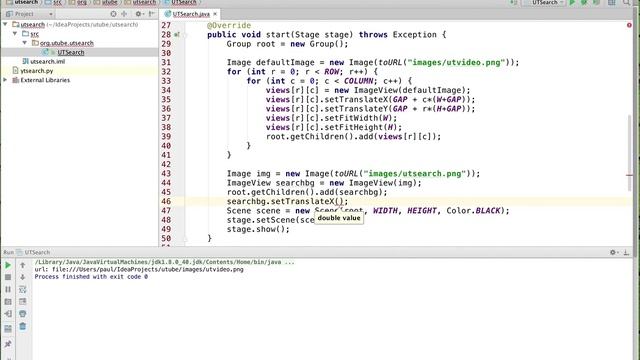The width and height of the screenshot is (640, 360).
Task: Click red error stripe mark on scrollbar
Action: (629, 176)
